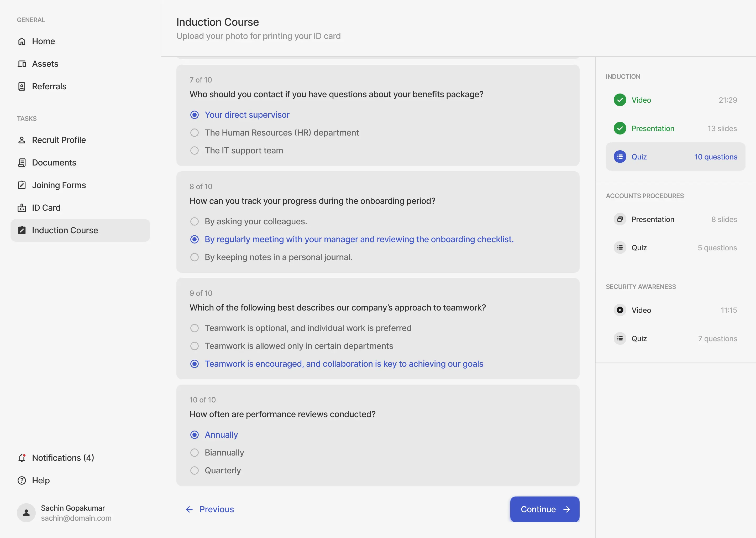Go to Assets page label
The width and height of the screenshot is (756, 538).
(x=45, y=64)
